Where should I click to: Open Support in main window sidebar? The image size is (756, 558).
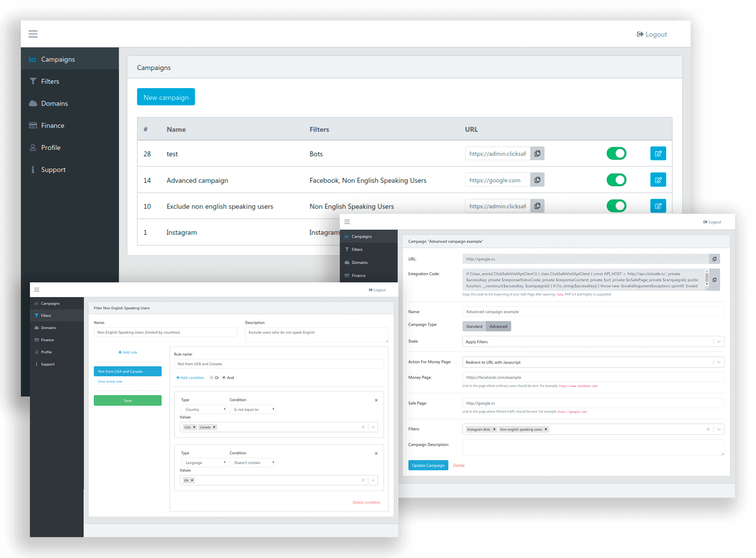(70, 169)
